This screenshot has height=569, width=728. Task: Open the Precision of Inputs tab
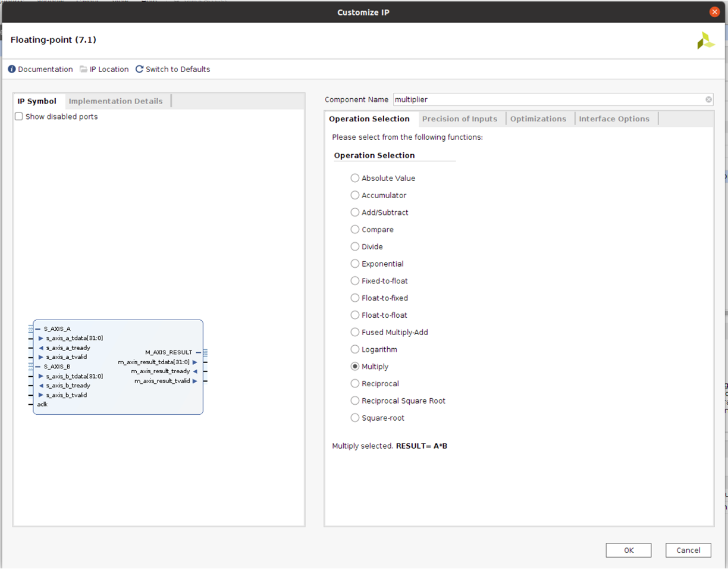[x=459, y=119]
